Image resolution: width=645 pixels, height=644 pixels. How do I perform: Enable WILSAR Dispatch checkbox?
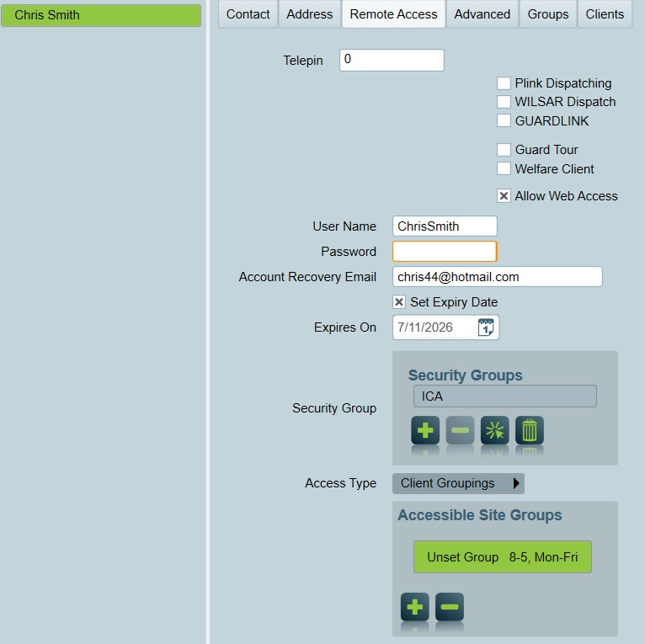(x=504, y=102)
